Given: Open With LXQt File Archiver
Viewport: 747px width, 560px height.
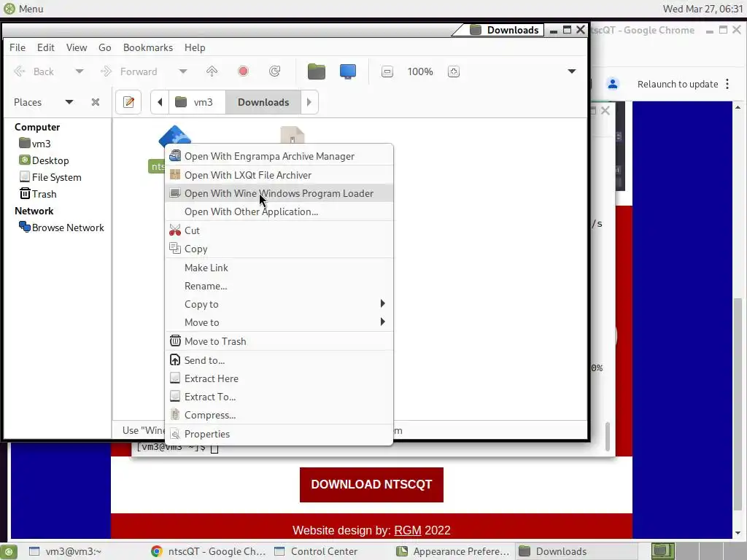Looking at the screenshot, I should pos(279,175).
